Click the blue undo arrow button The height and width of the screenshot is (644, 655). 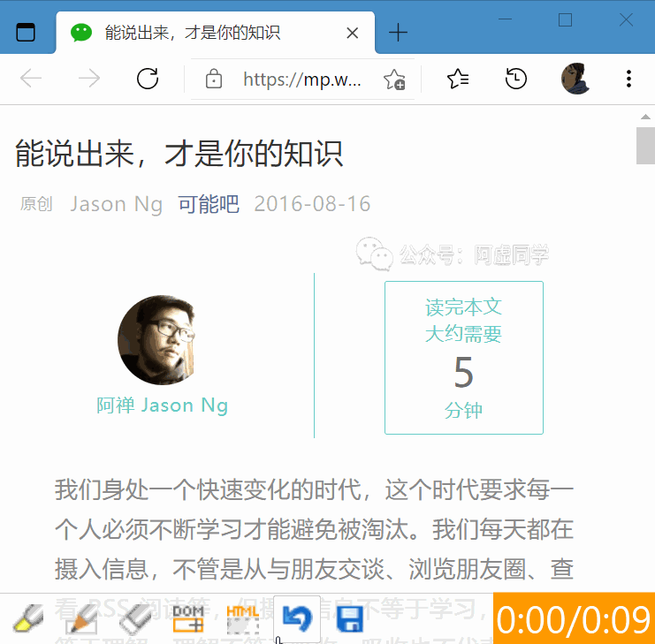297,619
